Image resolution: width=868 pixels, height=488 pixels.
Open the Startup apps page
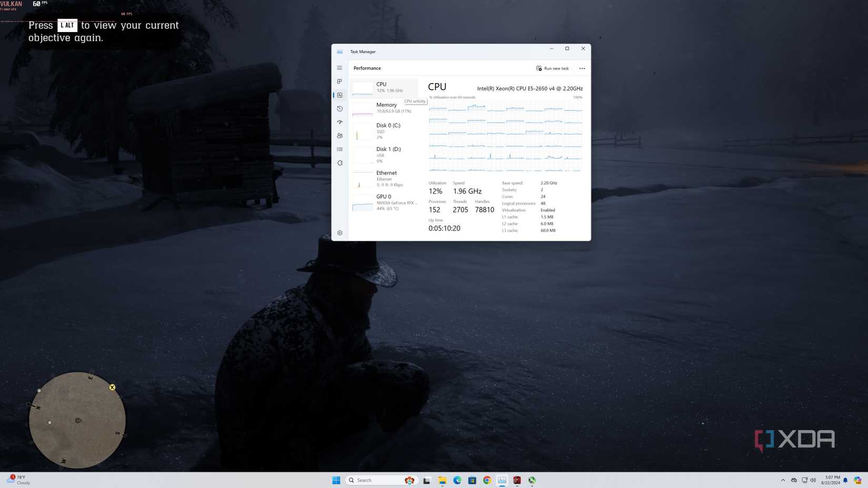tap(339, 122)
